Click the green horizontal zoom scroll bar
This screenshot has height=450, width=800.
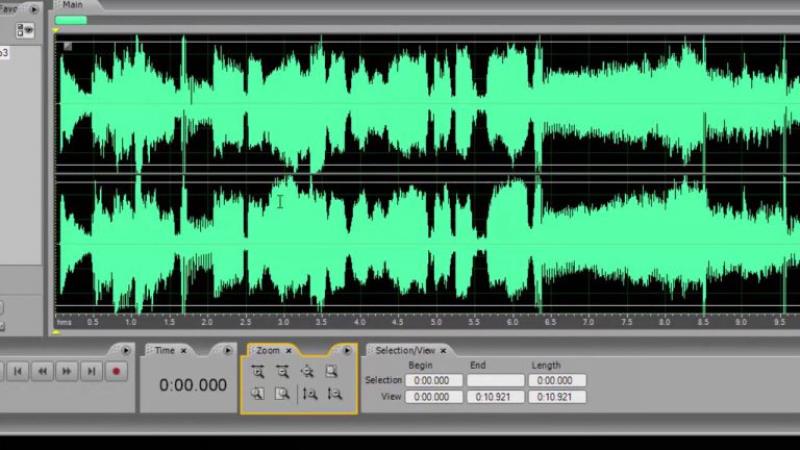tap(71, 20)
